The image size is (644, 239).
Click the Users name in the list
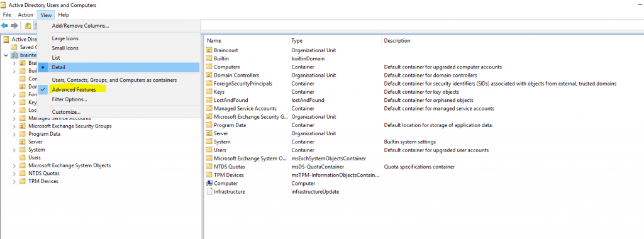point(220,150)
